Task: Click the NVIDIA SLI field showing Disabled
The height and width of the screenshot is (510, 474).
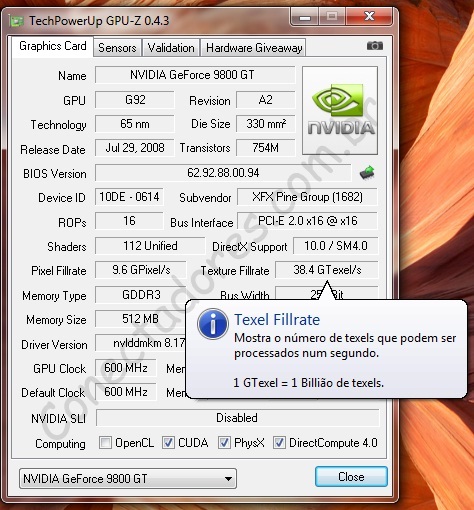Action: click(238, 418)
